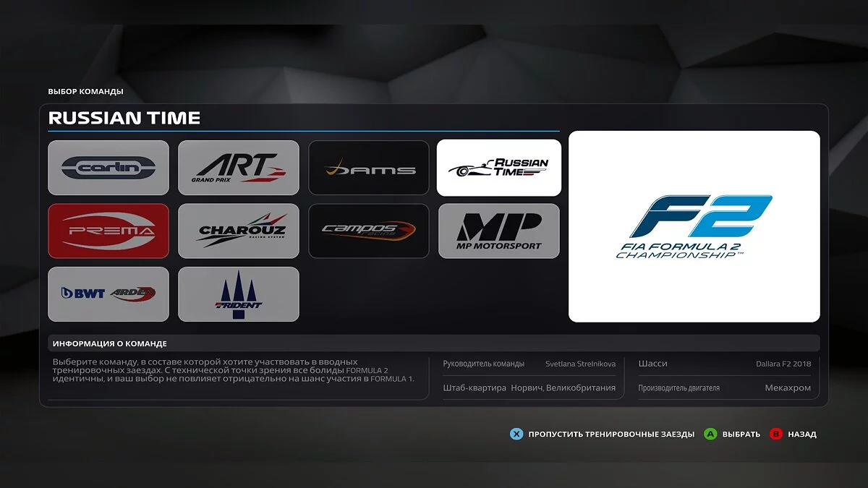Click the blue X button icon
This screenshot has width=868, height=488.
[x=516, y=434]
